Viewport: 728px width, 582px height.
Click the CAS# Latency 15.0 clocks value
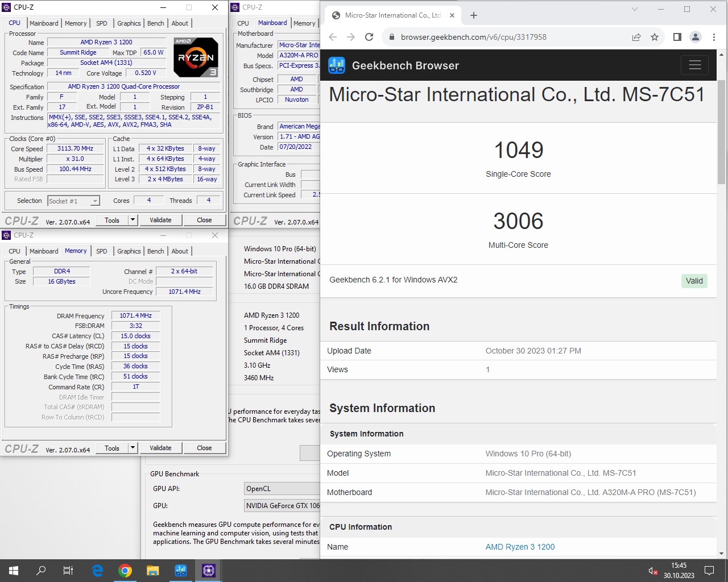click(135, 336)
